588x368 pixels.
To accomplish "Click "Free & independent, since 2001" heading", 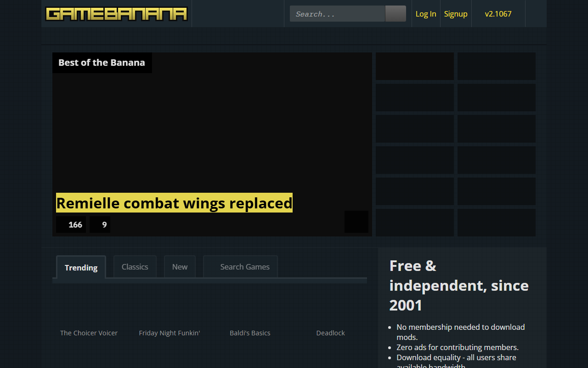I will (x=459, y=285).
